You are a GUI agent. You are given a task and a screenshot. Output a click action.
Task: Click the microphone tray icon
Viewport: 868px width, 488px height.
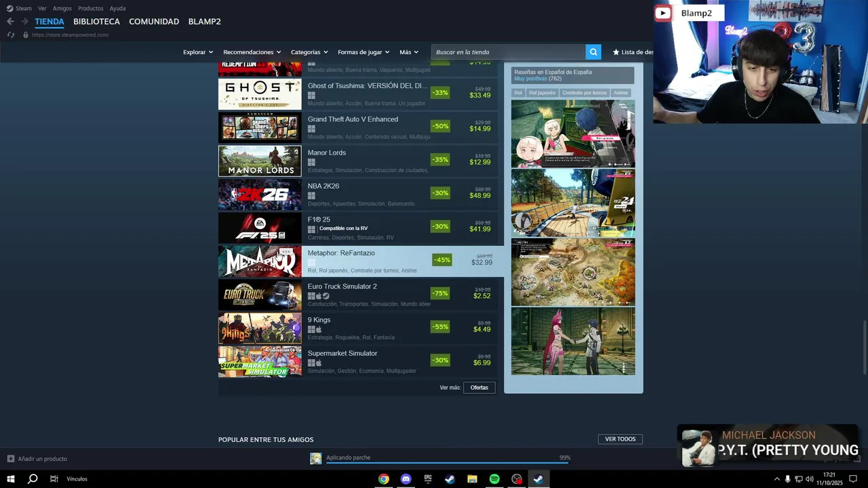tap(787, 479)
